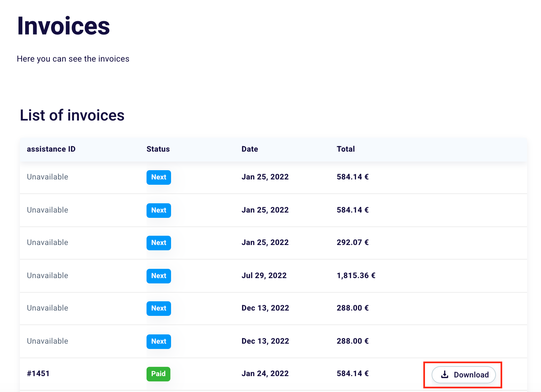Click the List of invoices heading
The height and width of the screenshot is (392, 541).
click(72, 115)
